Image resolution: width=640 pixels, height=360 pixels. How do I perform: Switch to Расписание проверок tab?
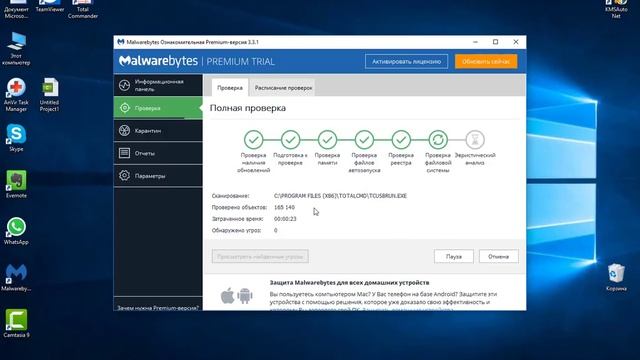pos(283,88)
